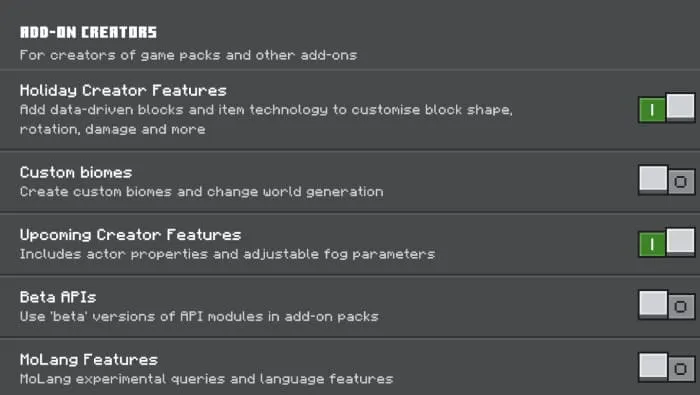Click 'O' indicator on Custom biomes toggle
The image size is (700, 395).
point(681,182)
